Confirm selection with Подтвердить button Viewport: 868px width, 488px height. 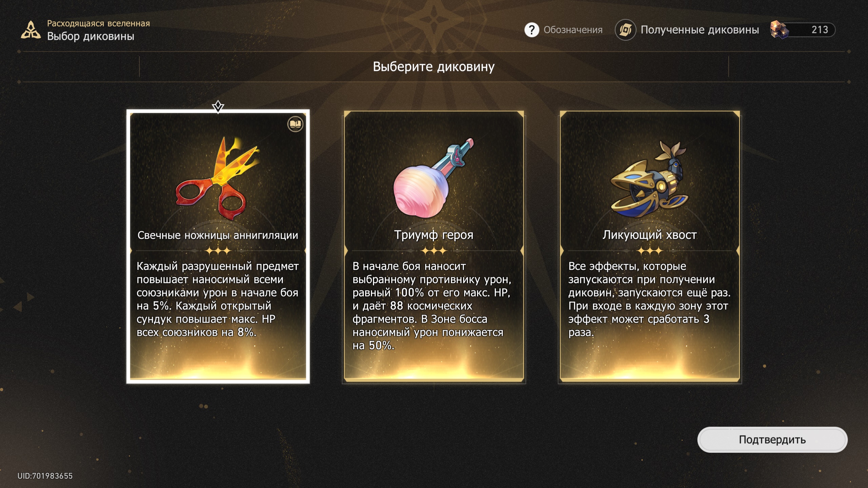coord(772,440)
